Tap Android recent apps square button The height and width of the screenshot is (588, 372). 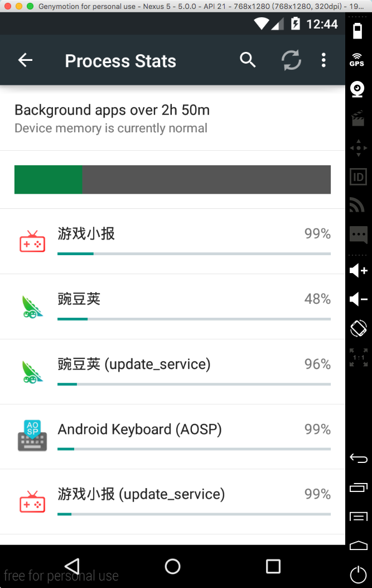tap(273, 566)
